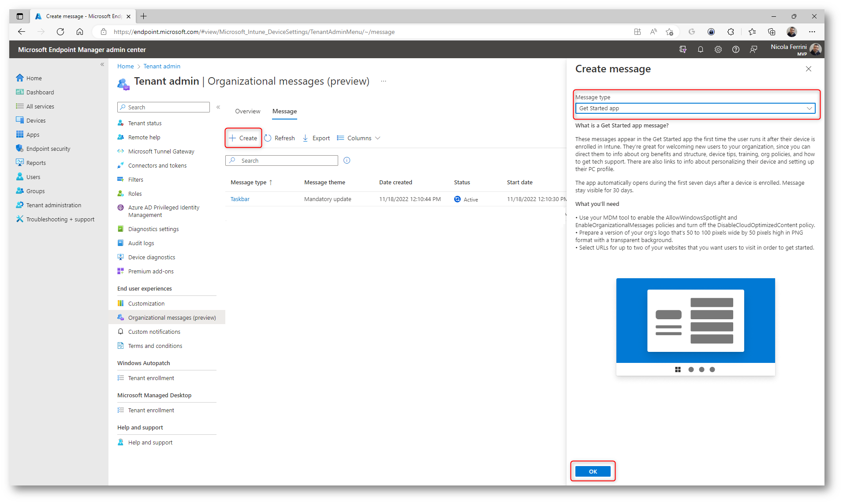Open browser settings and more menu
The image size is (843, 504).
tap(812, 32)
